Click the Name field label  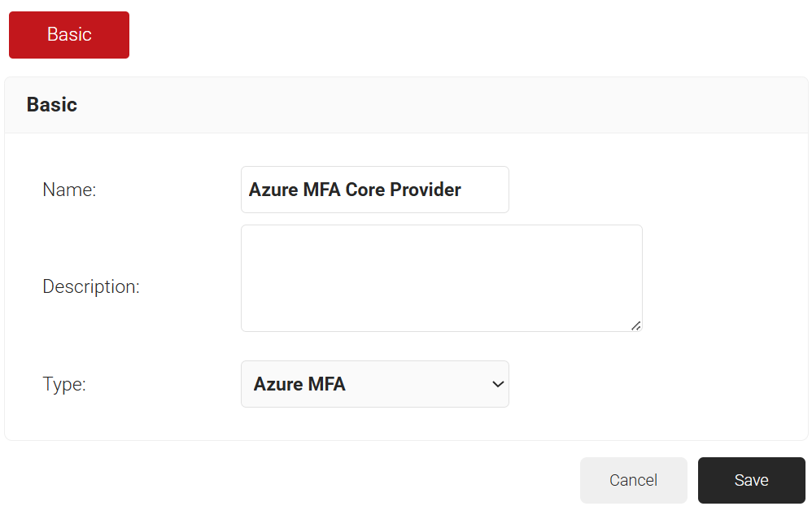(x=69, y=190)
